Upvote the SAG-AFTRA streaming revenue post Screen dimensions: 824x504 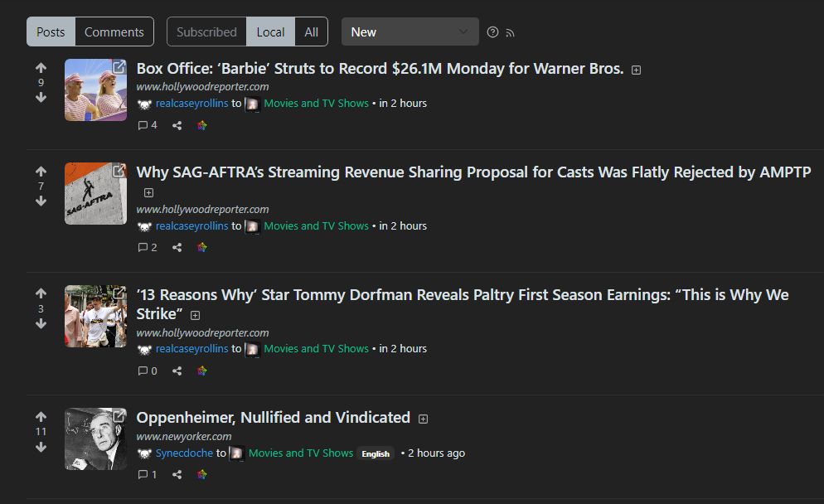[41, 172]
